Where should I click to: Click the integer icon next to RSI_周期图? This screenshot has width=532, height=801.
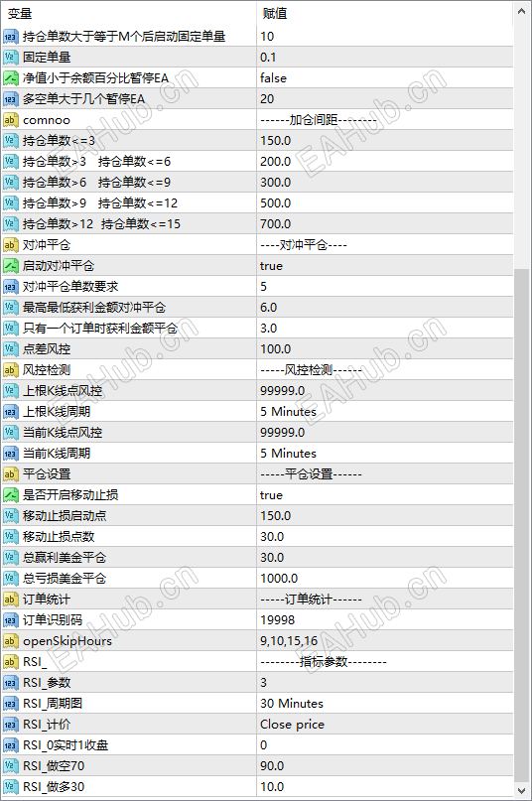11,704
